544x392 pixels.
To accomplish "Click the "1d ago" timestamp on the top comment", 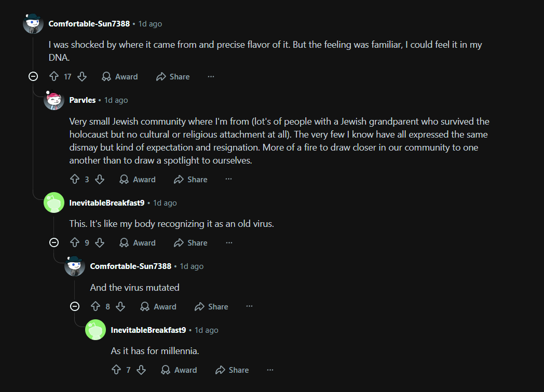I will click(150, 24).
